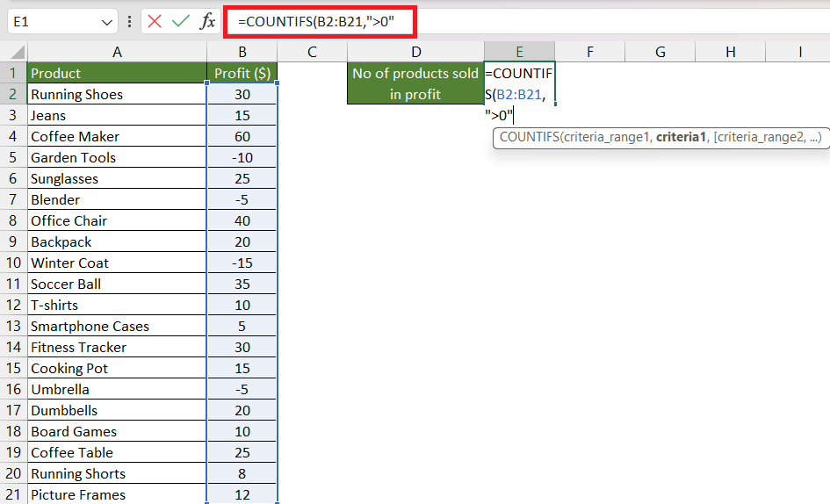The height and width of the screenshot is (504, 830).
Task: Open Insert Function via fx icon
Action: [x=207, y=22]
